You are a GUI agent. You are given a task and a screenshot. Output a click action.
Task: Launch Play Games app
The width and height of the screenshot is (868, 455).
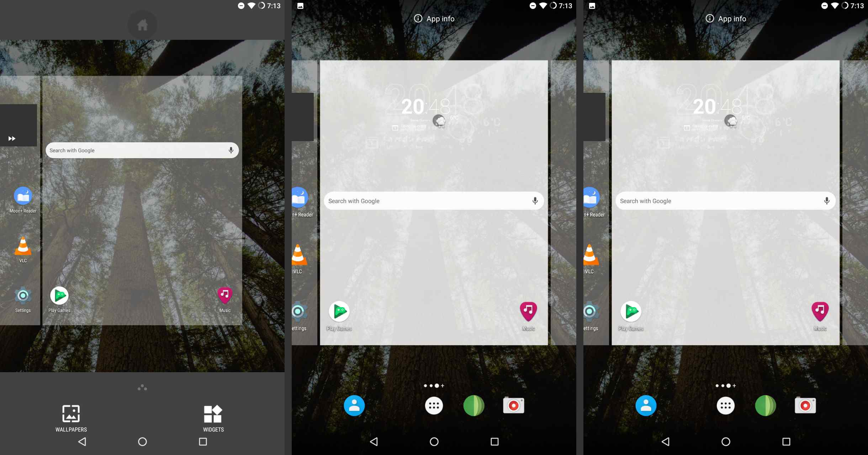[60, 295]
